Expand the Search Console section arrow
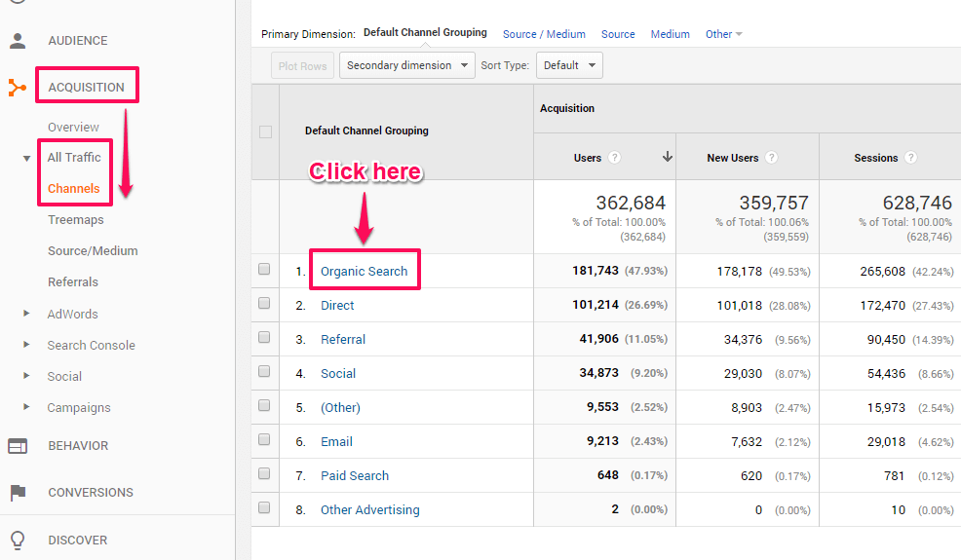961x560 pixels. click(x=26, y=345)
